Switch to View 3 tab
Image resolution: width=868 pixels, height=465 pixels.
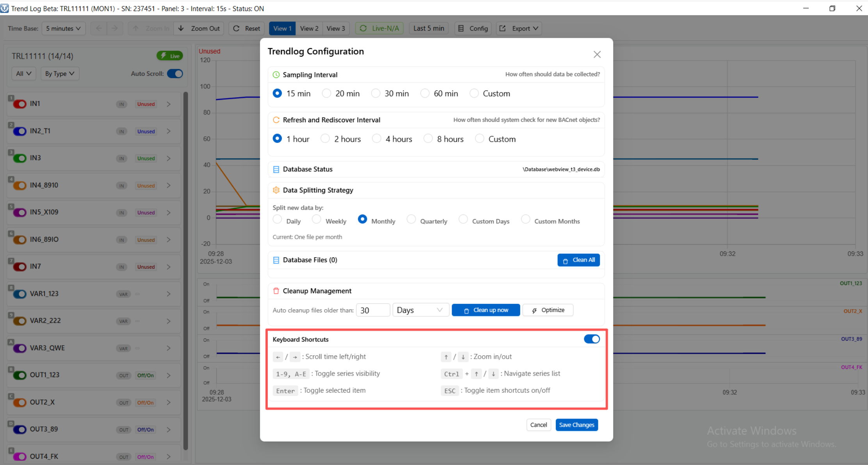point(336,29)
